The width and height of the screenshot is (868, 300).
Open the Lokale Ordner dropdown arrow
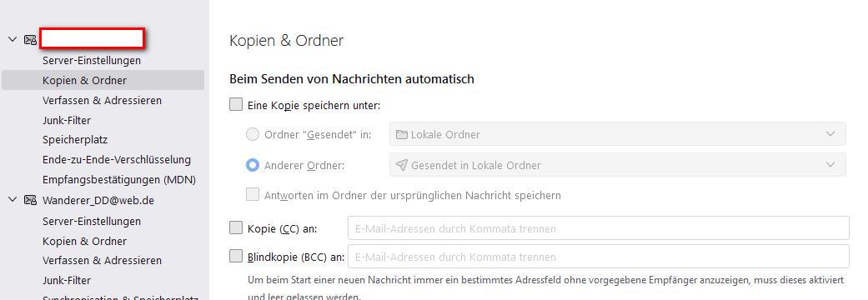830,134
